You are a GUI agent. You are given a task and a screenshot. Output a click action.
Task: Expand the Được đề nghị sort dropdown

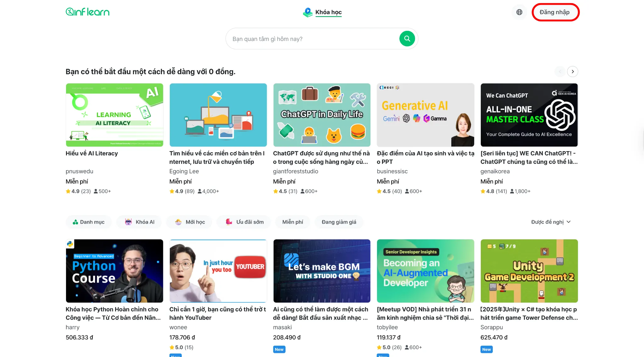(x=551, y=222)
